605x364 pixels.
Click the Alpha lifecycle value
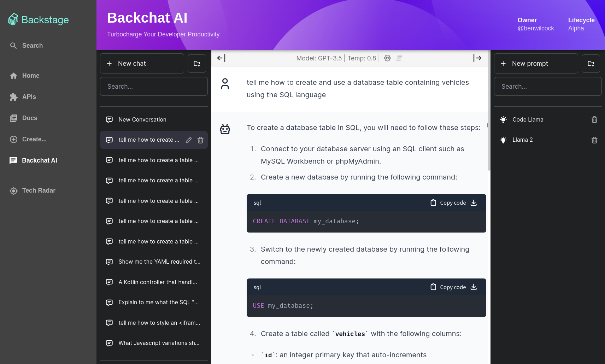point(576,28)
